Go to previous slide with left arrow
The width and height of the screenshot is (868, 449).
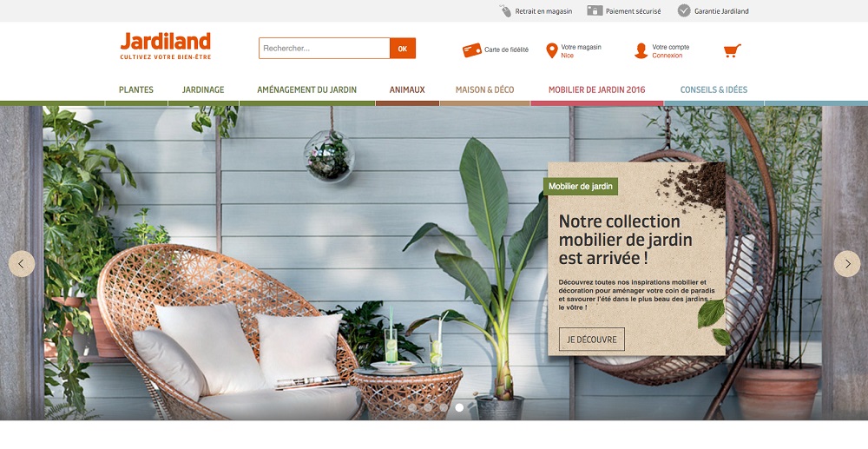pyautogui.click(x=22, y=263)
